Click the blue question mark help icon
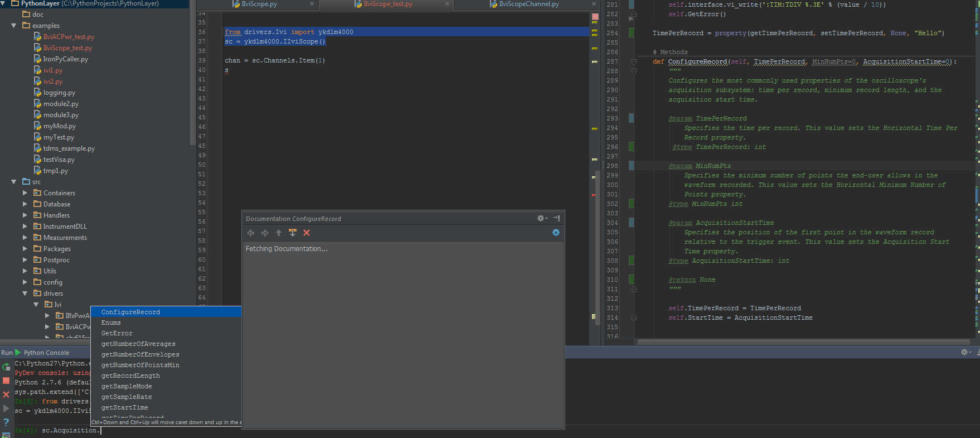This screenshot has width=980, height=438. (x=6, y=422)
